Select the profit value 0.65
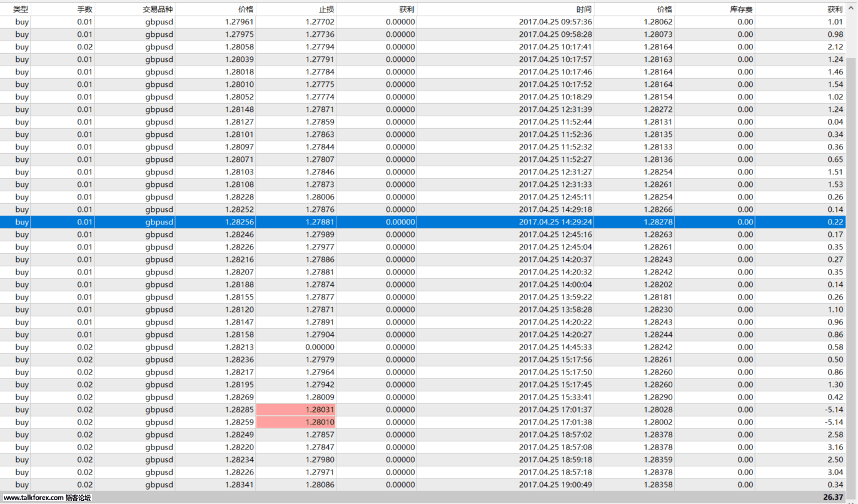Screen dimensions: 858x504 (835, 159)
